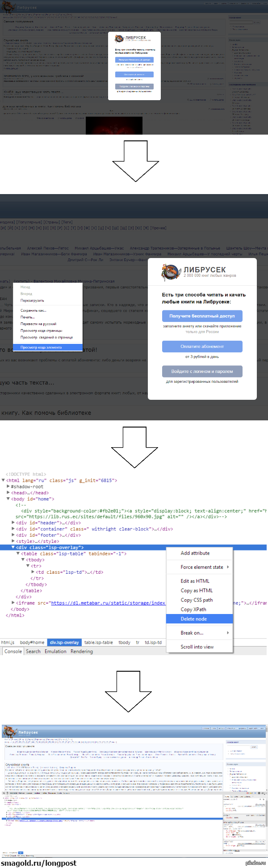Expand the td class lsp-td node
268x868 pixels.
(33, 572)
